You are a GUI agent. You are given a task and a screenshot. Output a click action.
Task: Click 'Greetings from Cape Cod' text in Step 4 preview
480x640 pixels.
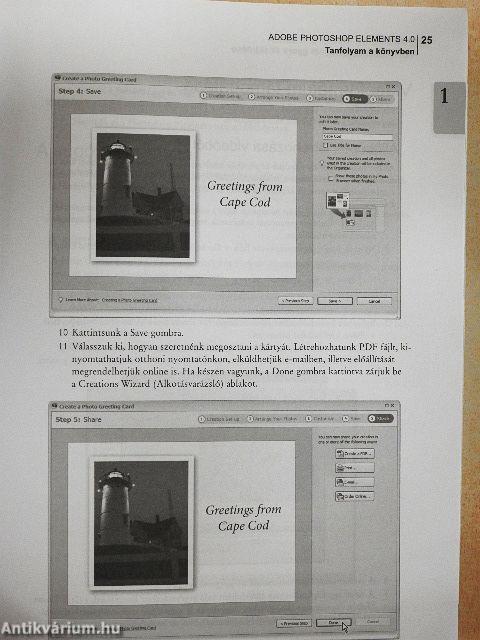pyautogui.click(x=245, y=194)
